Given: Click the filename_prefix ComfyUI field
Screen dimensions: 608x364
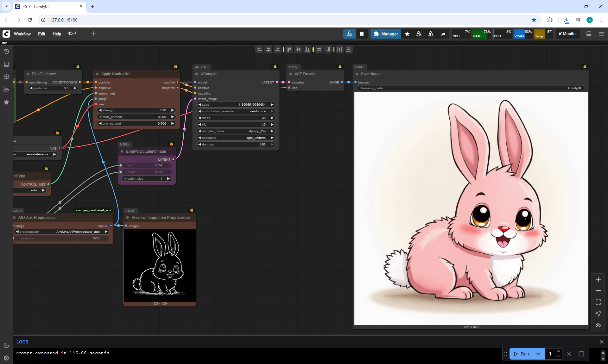Looking at the screenshot, I should [x=471, y=88].
